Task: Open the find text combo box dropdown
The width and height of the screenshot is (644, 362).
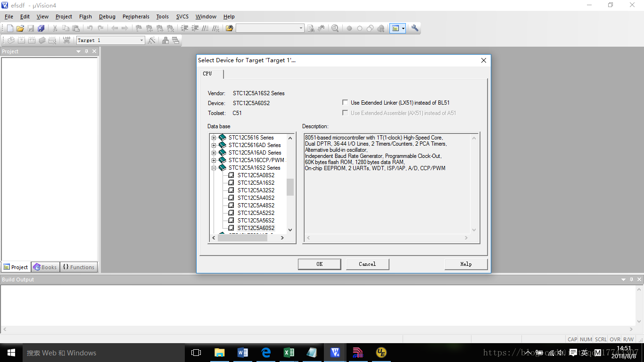Action: [x=301, y=28]
